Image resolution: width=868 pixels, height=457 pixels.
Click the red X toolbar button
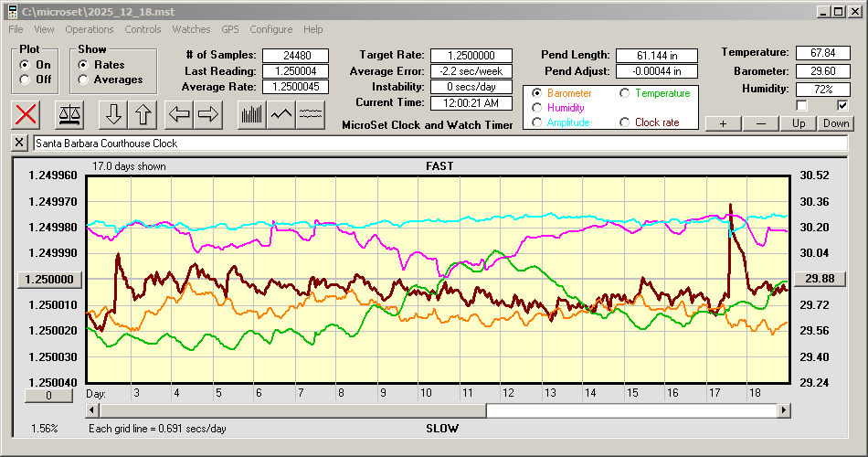tap(27, 114)
